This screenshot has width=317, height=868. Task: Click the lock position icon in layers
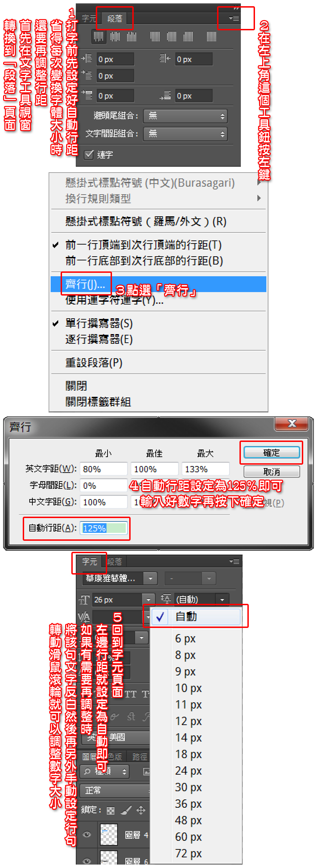141,810
